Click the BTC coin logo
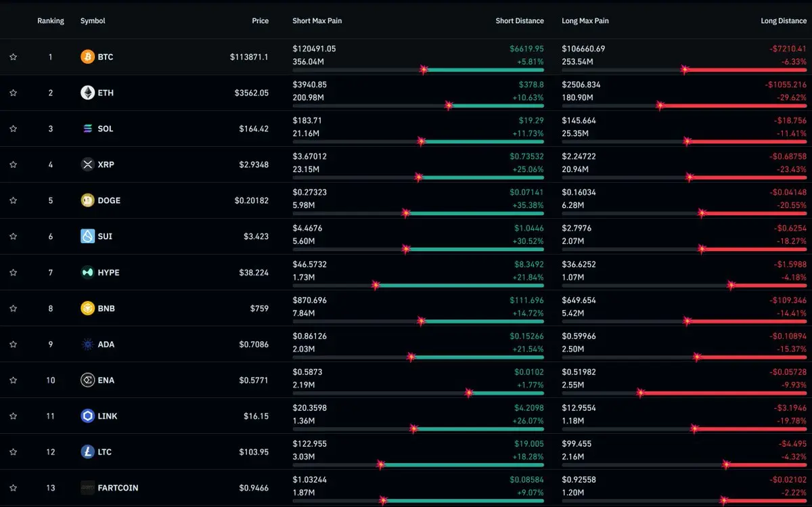This screenshot has height=507, width=812. (87, 57)
